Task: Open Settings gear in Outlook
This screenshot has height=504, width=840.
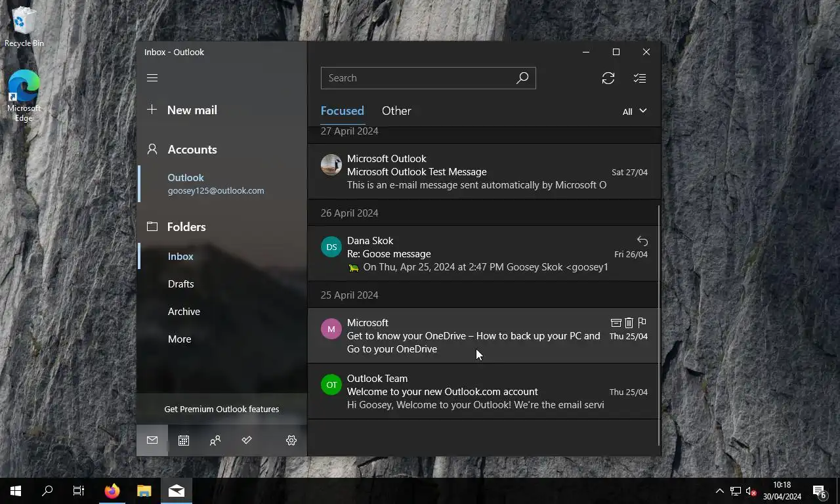Action: [x=291, y=440]
